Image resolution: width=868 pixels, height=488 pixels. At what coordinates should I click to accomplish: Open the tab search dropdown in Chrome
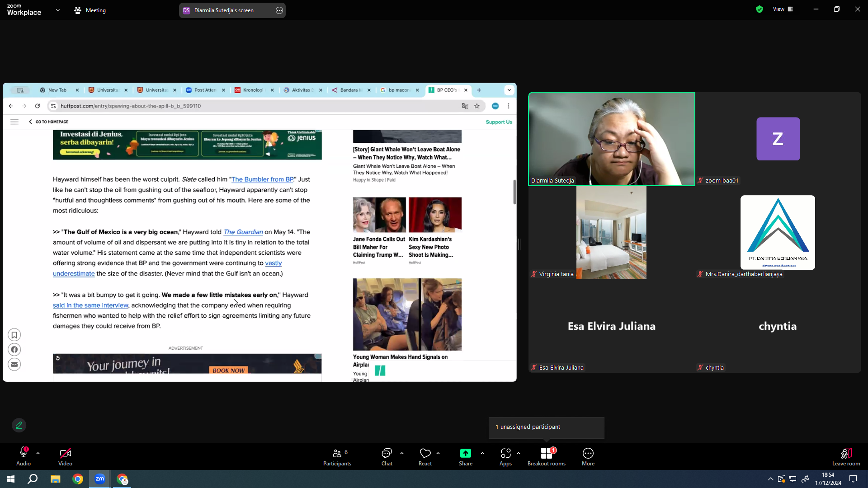tap(509, 90)
